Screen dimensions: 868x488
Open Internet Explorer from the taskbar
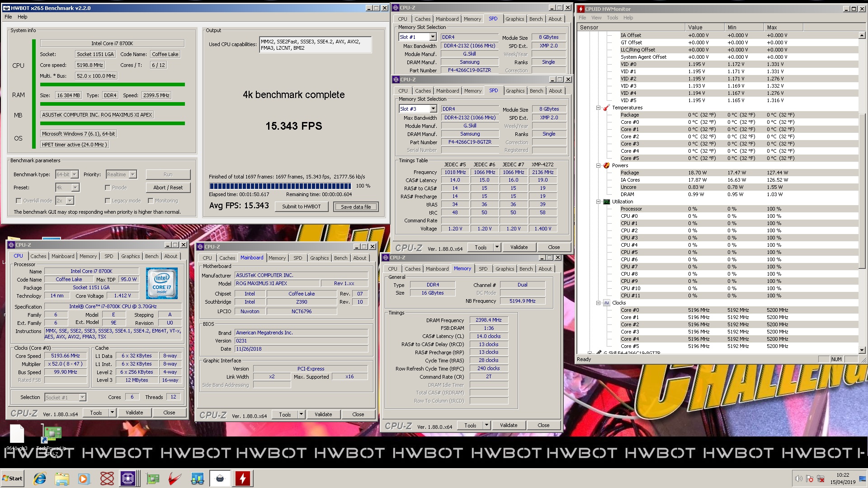[x=40, y=479]
